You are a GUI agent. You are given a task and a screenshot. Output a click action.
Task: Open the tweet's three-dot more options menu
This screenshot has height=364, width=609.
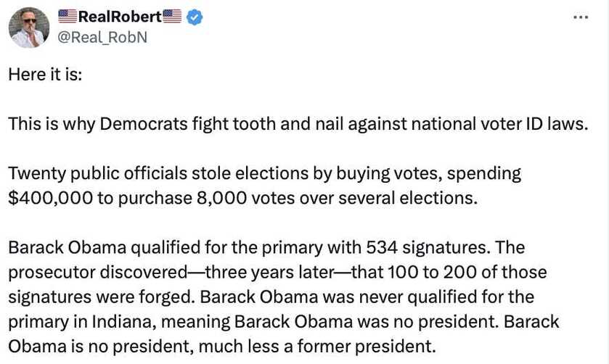581,17
